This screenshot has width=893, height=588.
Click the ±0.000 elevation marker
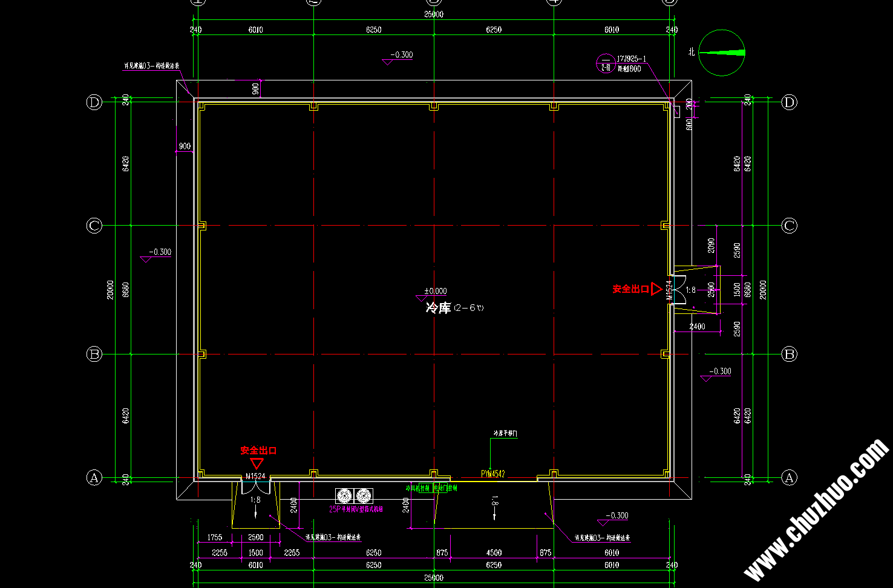point(435,292)
